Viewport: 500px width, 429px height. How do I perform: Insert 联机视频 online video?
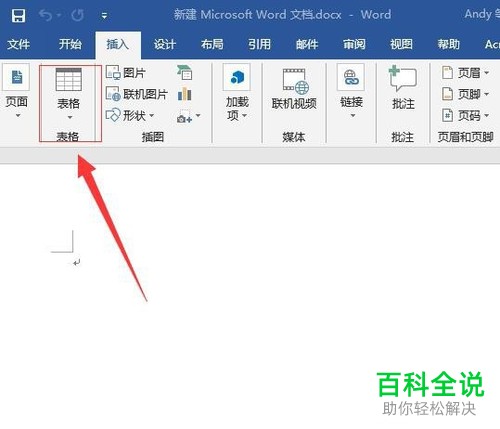(294, 88)
